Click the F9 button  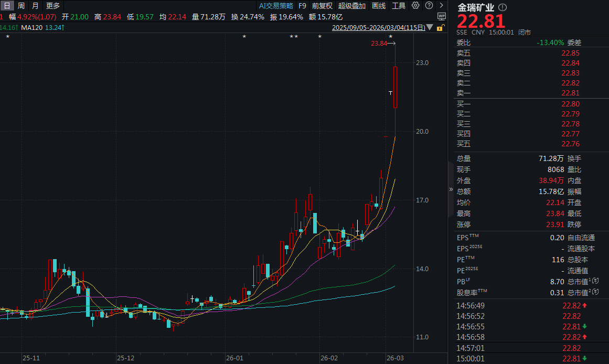point(302,6)
